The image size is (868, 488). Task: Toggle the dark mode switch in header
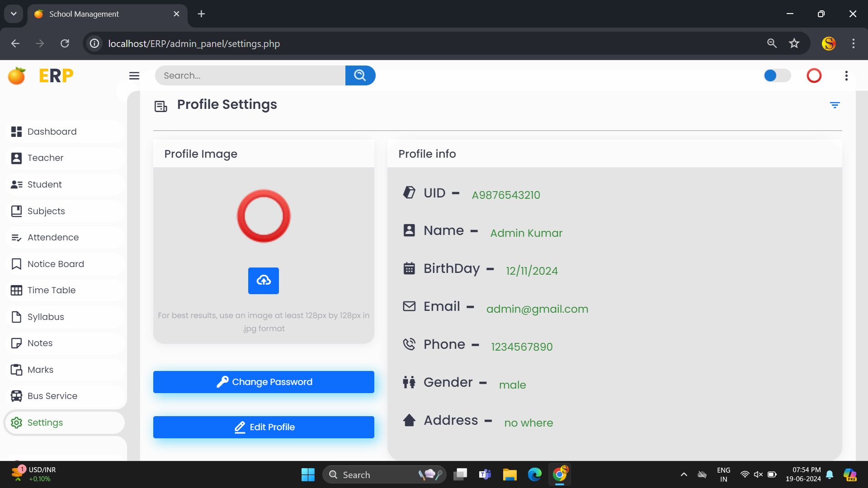click(777, 75)
